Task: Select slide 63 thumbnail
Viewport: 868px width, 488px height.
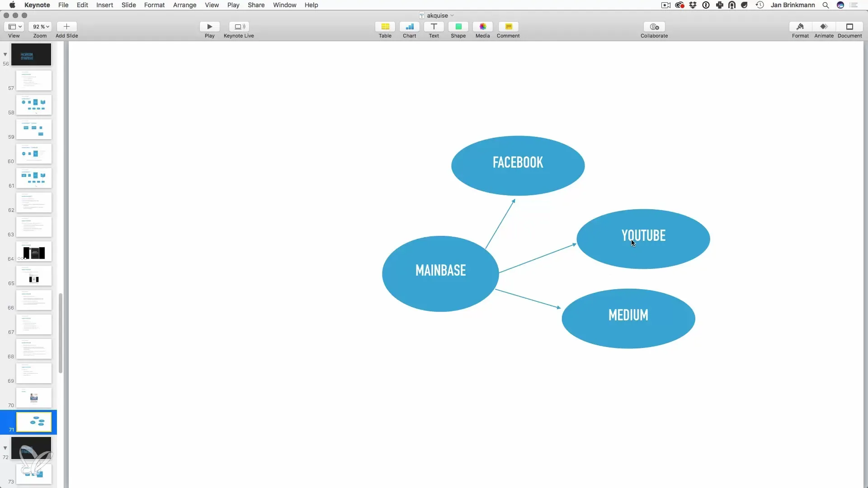Action: point(34,227)
